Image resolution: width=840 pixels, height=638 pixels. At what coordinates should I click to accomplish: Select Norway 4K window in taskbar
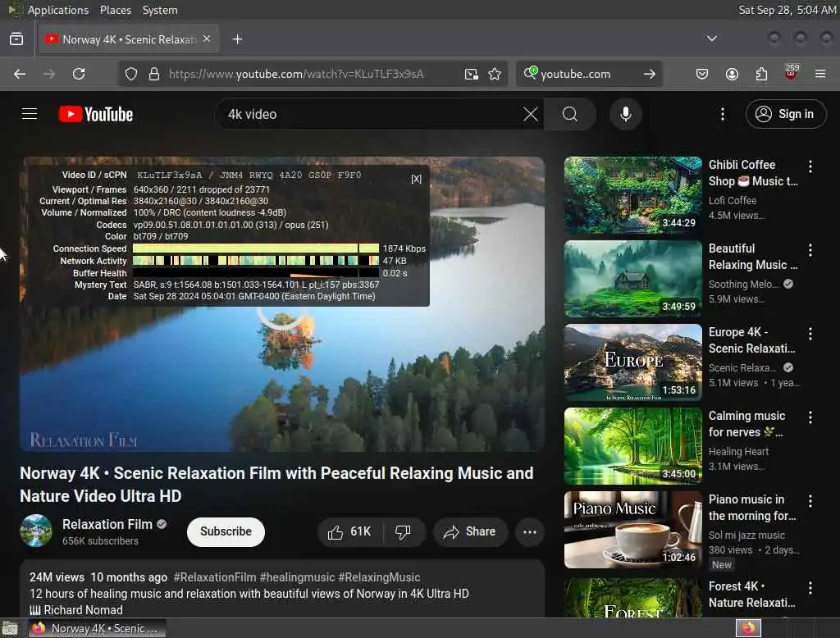[97, 628]
